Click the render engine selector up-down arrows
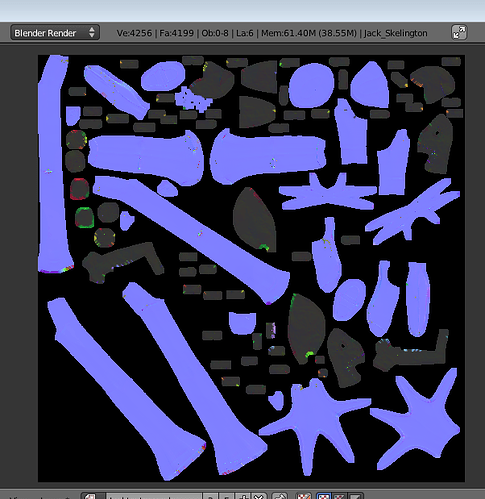Screen dimensions: 485x499 point(92,33)
